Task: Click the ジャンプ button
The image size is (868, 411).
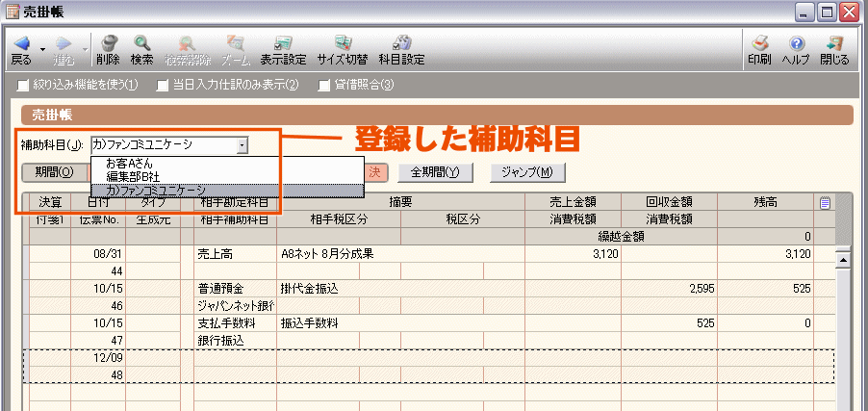Action: tap(527, 172)
